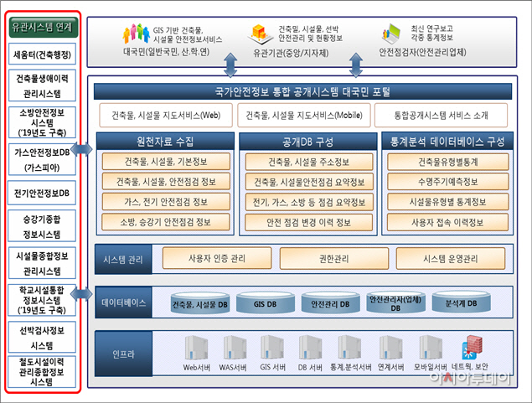Click the 유관기관(중앙/지자체) caption

pyautogui.click(x=291, y=53)
